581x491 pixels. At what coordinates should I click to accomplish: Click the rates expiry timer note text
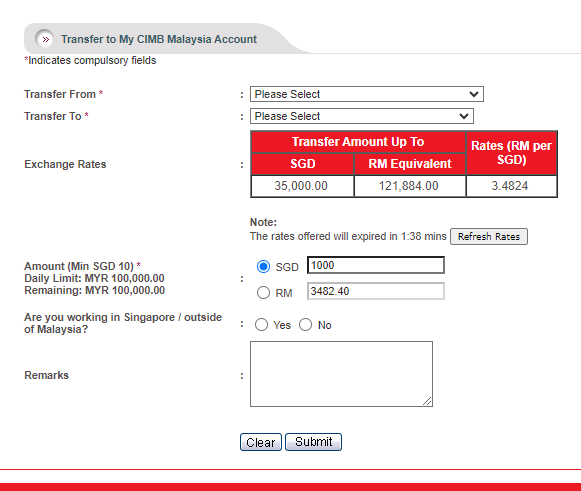[x=348, y=236]
